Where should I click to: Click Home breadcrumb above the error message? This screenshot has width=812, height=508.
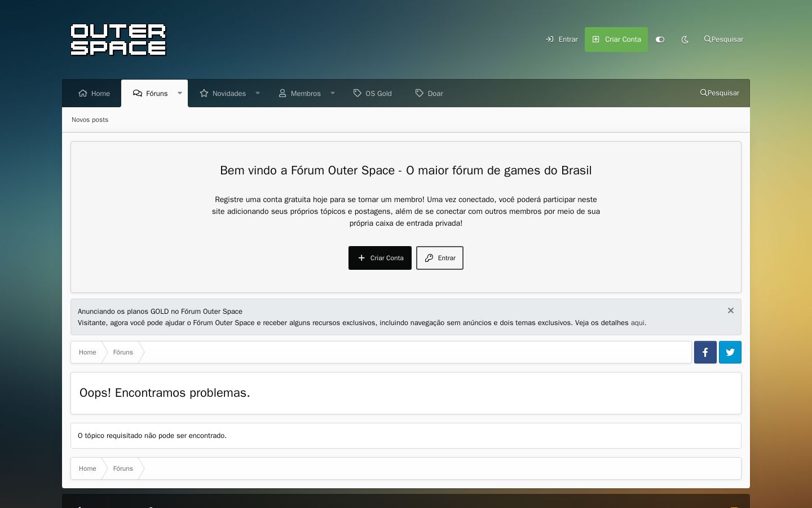pyautogui.click(x=87, y=352)
